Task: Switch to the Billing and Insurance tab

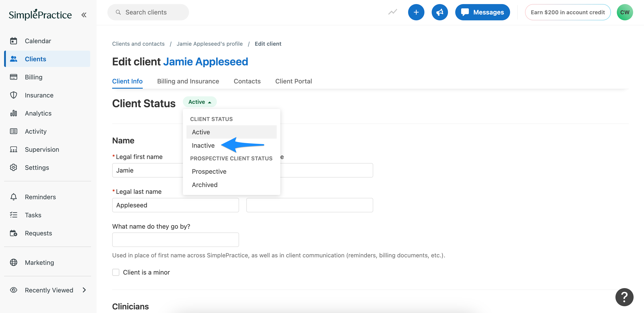Action: (188, 81)
